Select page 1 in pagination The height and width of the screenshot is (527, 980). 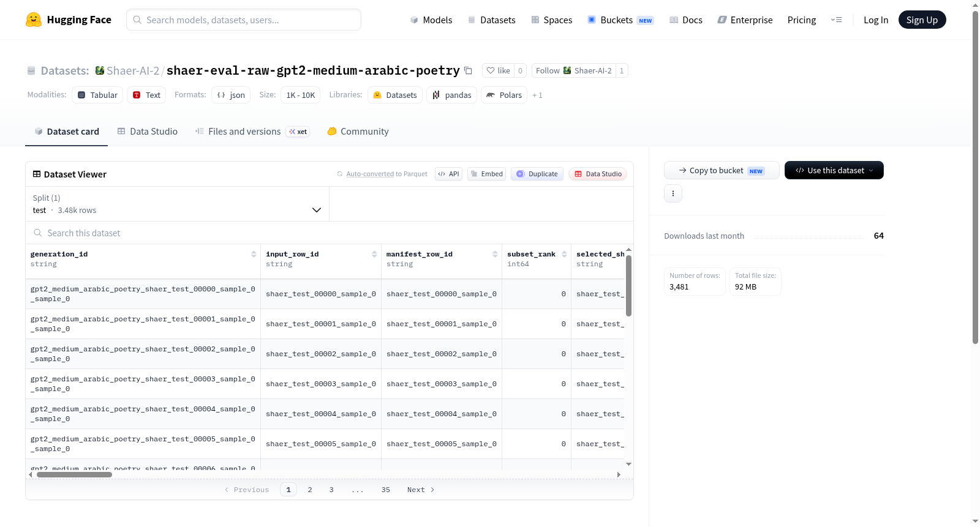(x=288, y=490)
